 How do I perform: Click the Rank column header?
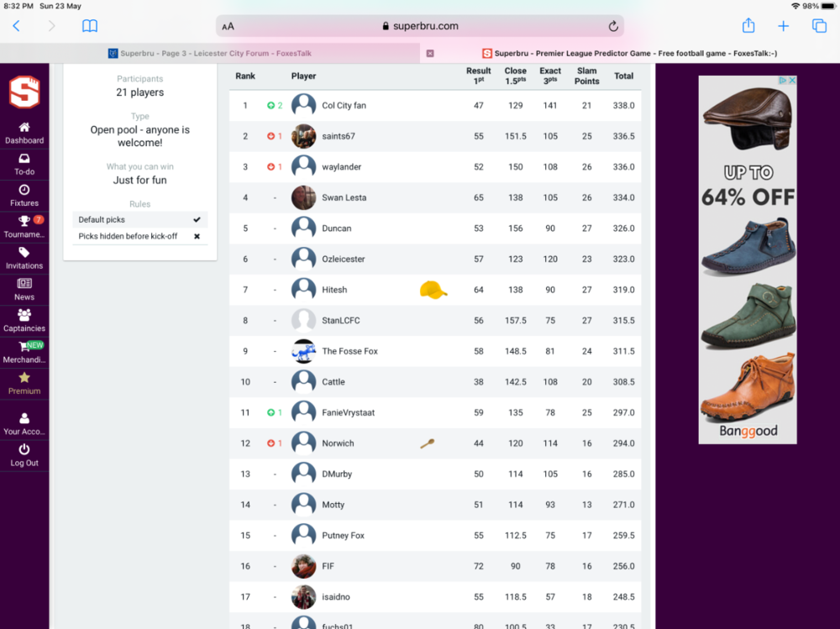click(244, 76)
